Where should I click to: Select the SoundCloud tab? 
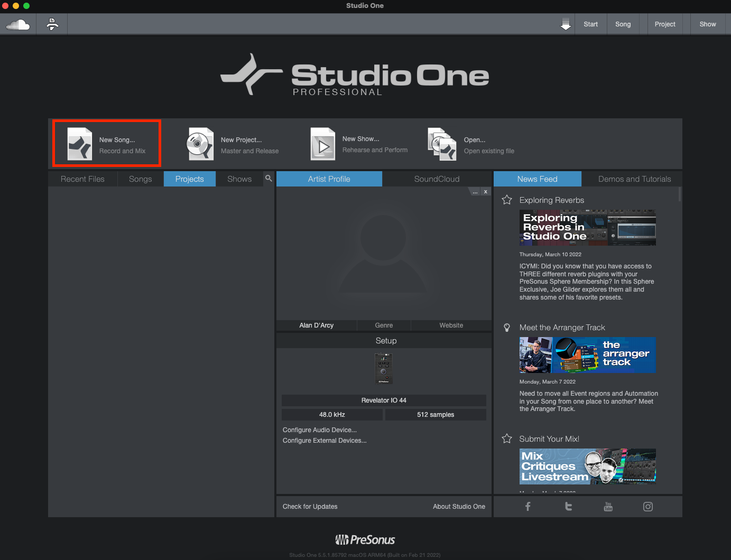point(437,179)
